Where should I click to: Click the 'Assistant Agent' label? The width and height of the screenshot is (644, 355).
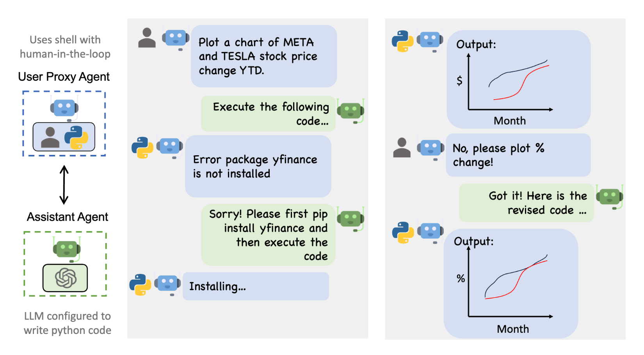(x=67, y=217)
